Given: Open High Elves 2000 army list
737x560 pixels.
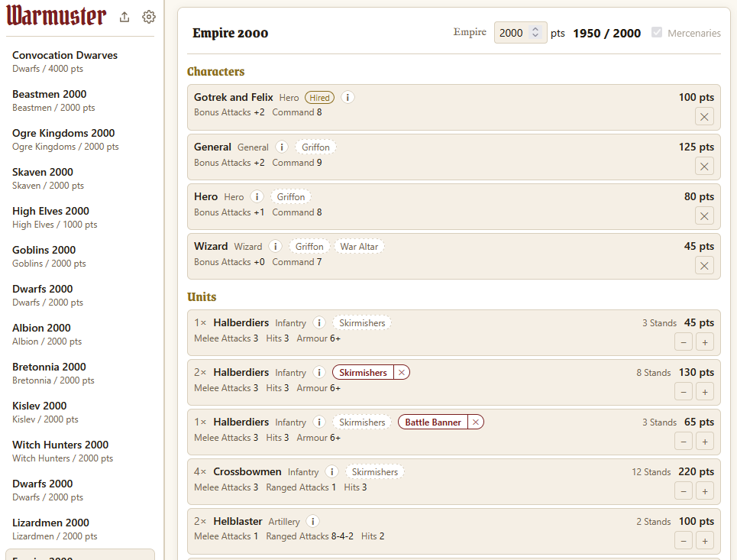Looking at the screenshot, I should point(80,218).
